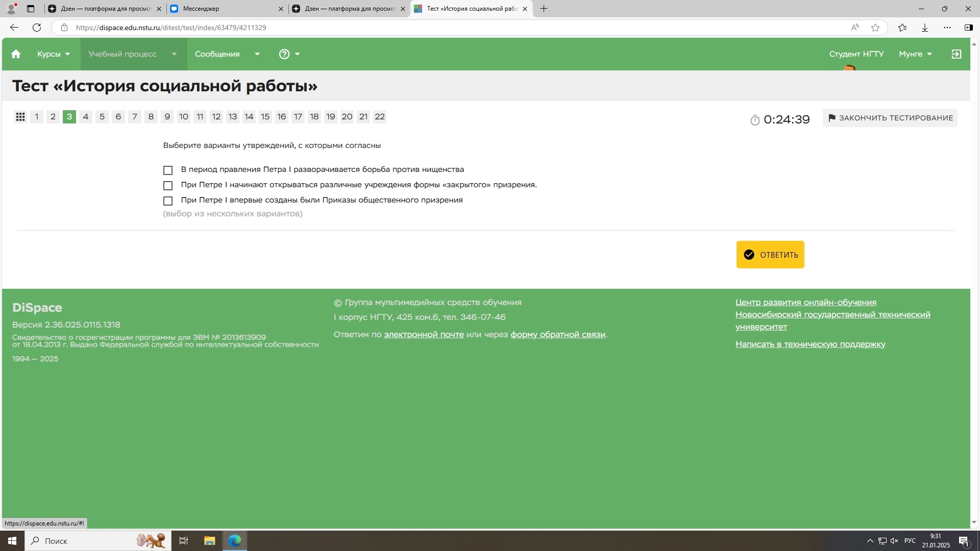Open browser settings and more menu

947,28
